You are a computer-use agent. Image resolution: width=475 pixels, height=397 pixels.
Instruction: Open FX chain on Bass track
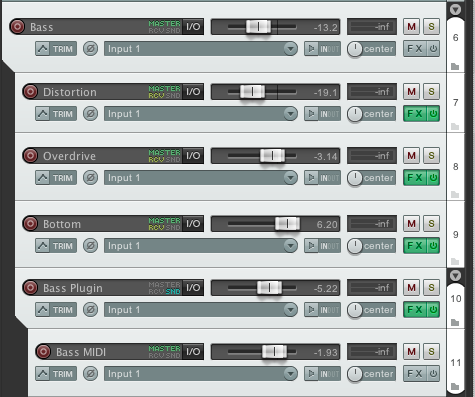click(415, 49)
